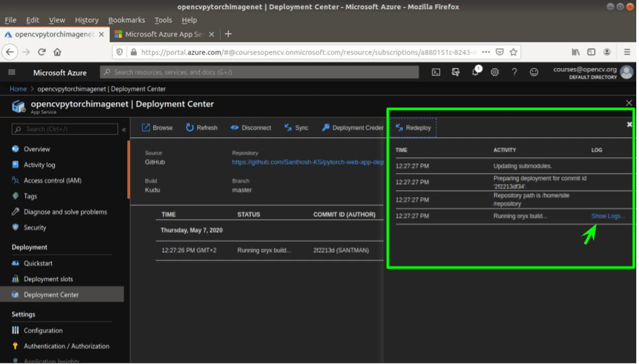Select Activity log in the sidebar
This screenshot has height=364, width=639.
[x=39, y=165]
